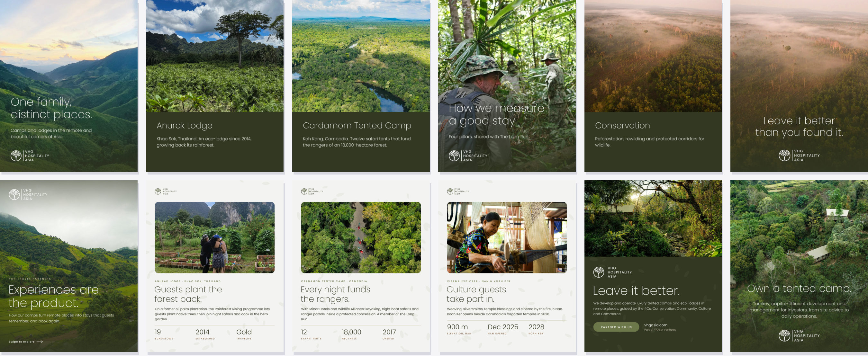The width and height of the screenshot is (868, 356).
Task: Click the 'Conservation' title
Action: pos(622,126)
